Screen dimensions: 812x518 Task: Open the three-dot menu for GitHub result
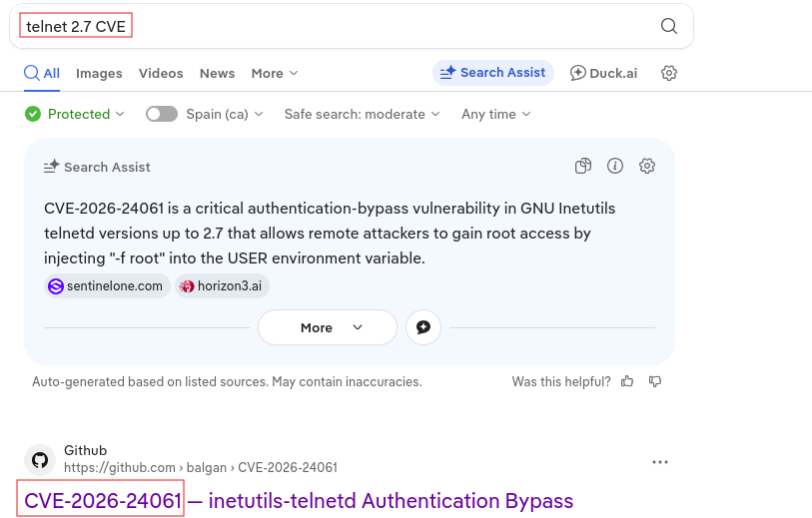(660, 462)
